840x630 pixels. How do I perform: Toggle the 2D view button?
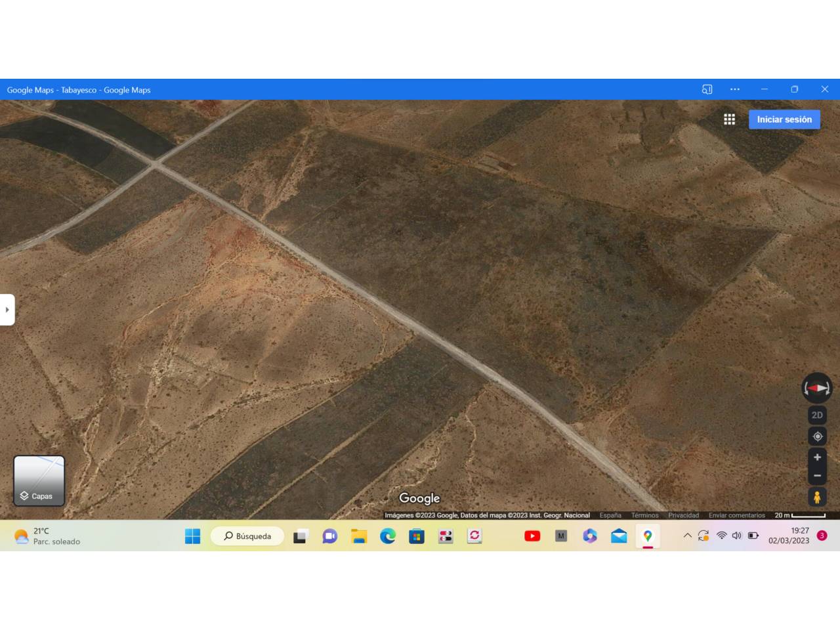tap(817, 415)
